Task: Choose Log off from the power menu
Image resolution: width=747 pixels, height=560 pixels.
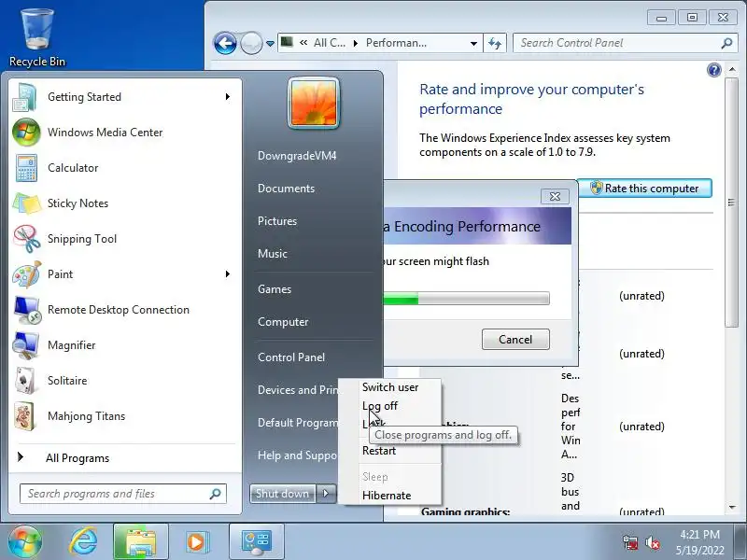Action: pyautogui.click(x=380, y=406)
